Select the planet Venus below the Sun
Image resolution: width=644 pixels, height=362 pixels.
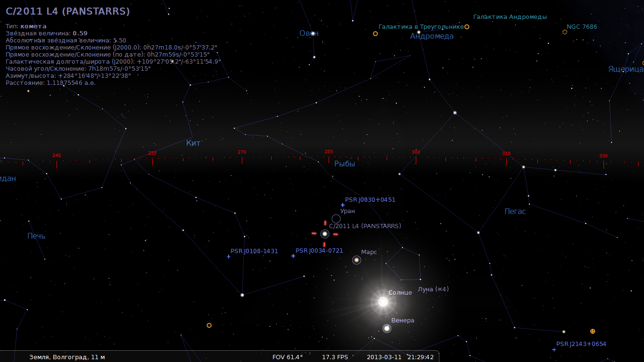pyautogui.click(x=387, y=328)
